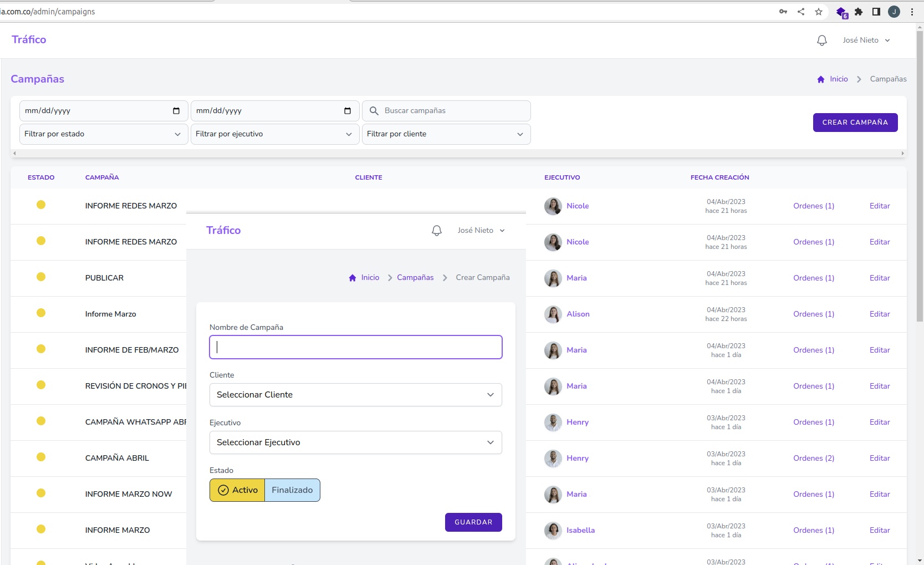This screenshot has height=565, width=924.
Task: Click the share icon in address bar
Action: tap(801, 12)
